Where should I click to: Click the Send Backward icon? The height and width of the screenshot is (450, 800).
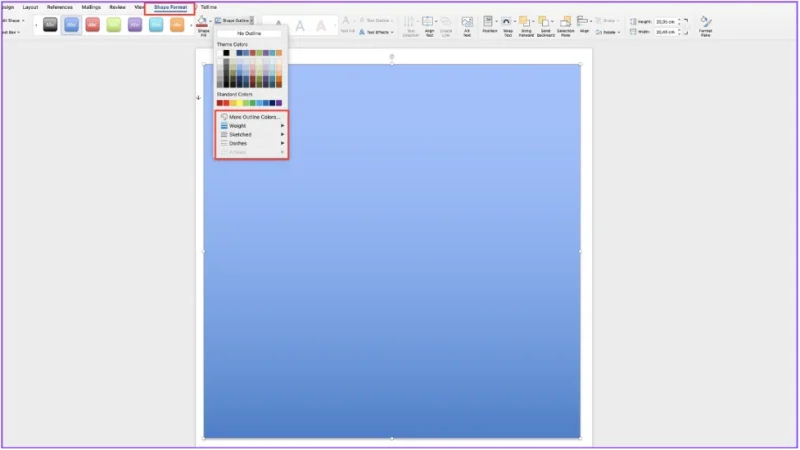(546, 24)
